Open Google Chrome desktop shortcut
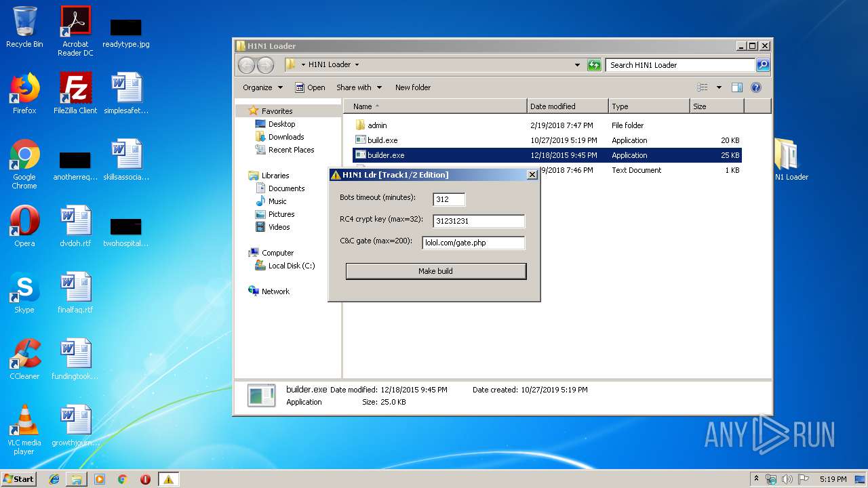The width and height of the screenshot is (868, 488). click(24, 164)
